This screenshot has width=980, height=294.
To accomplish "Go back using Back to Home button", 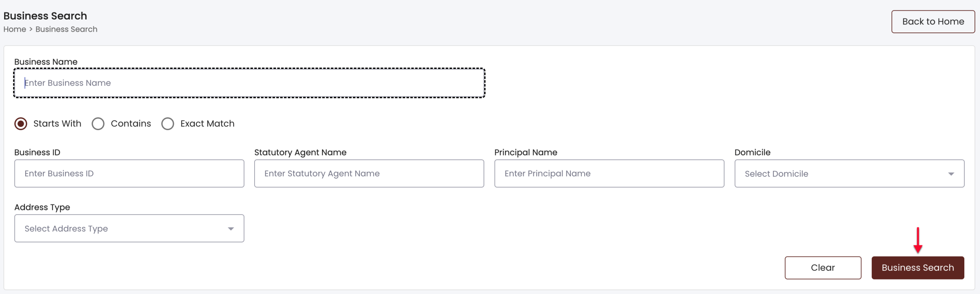I will tap(933, 22).
